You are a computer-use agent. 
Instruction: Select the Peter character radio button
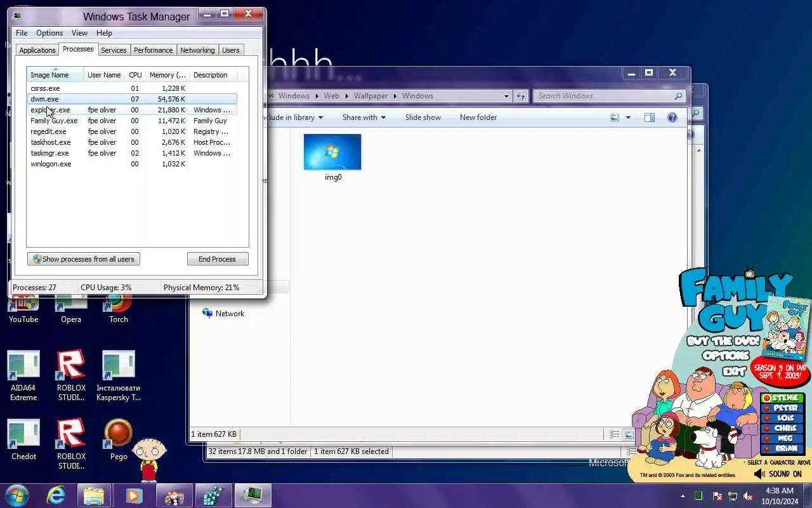click(x=766, y=408)
